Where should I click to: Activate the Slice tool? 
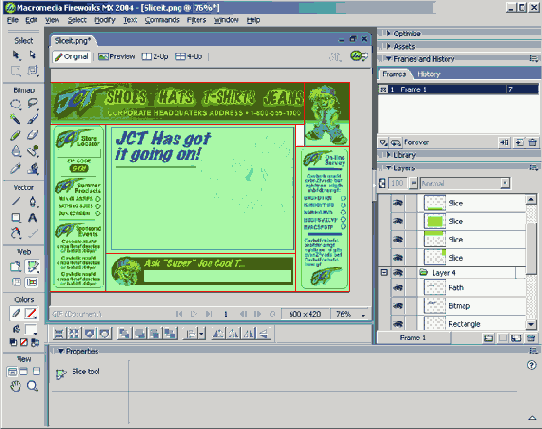pos(32,267)
